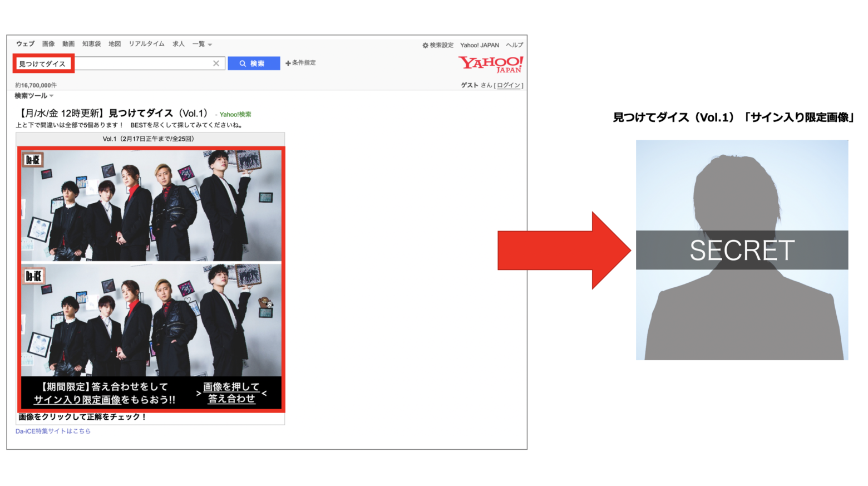This screenshot has width=868, height=486.
Task: Open Da-iCE特集サイトはこちら link
Action: point(53,431)
